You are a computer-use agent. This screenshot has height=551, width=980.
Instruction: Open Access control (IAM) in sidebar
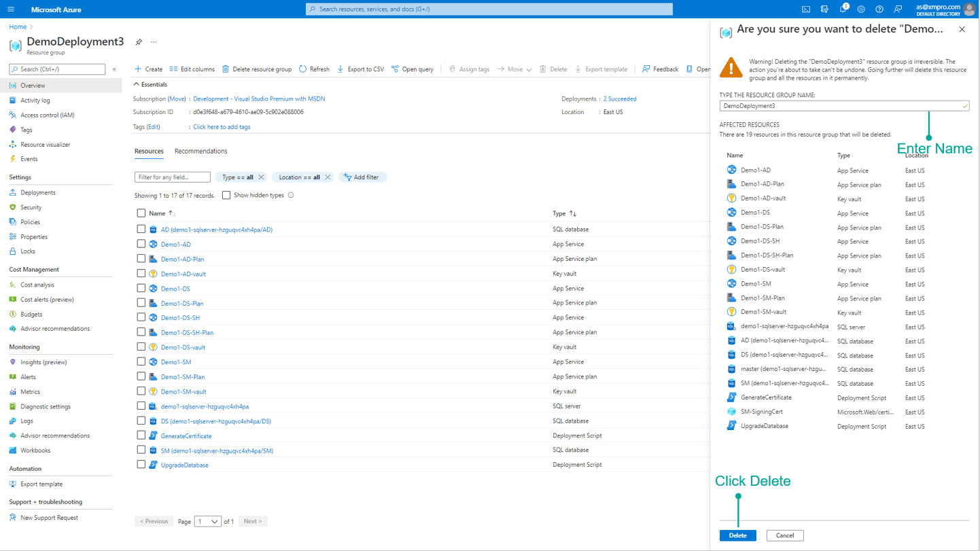click(48, 115)
